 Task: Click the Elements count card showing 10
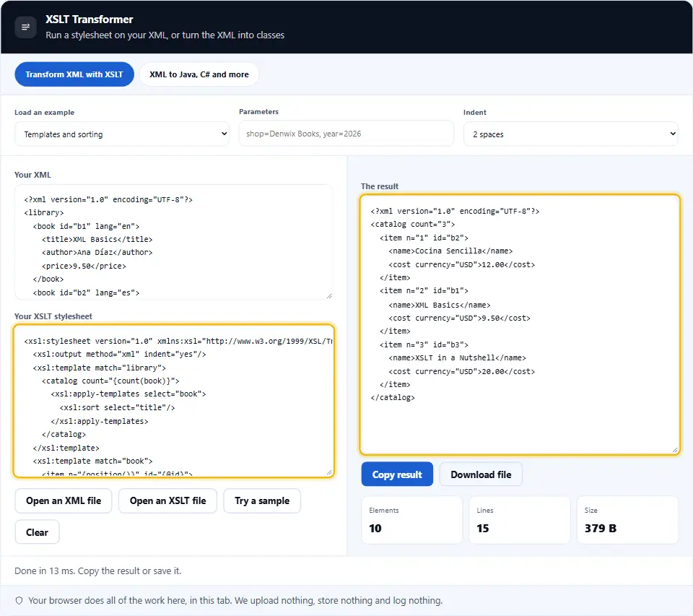[412, 520]
